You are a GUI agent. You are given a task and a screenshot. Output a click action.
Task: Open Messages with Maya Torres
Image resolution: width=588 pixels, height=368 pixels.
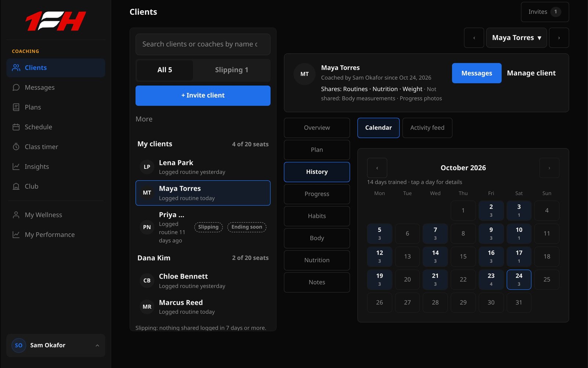click(477, 73)
